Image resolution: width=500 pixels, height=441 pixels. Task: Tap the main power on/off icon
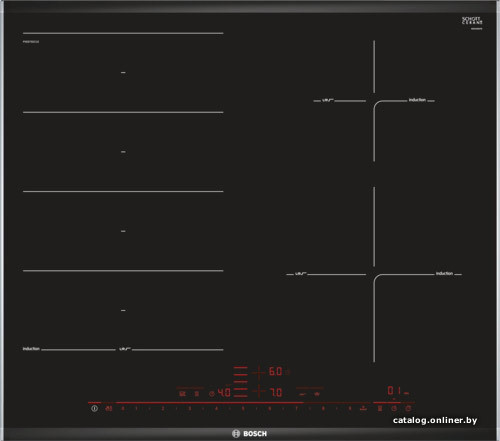click(94, 408)
